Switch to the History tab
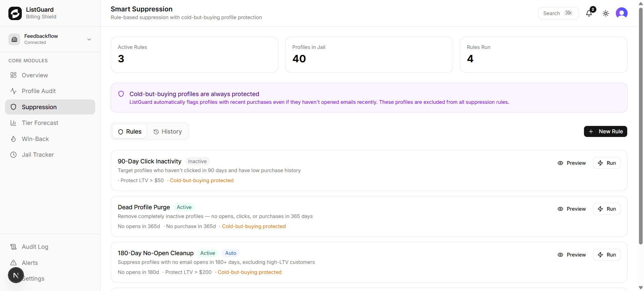Image resolution: width=644 pixels, height=291 pixels. pos(168,132)
